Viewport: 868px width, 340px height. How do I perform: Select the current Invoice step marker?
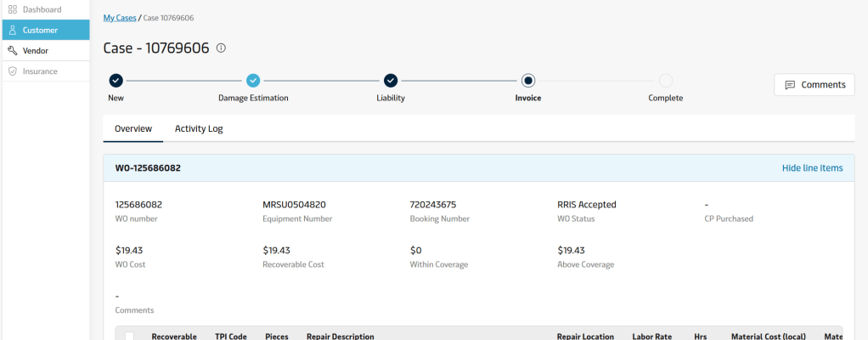click(528, 81)
